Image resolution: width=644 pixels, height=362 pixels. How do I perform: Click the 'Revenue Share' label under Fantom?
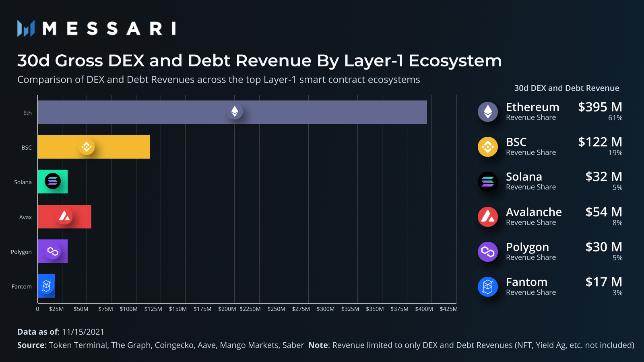[531, 292]
